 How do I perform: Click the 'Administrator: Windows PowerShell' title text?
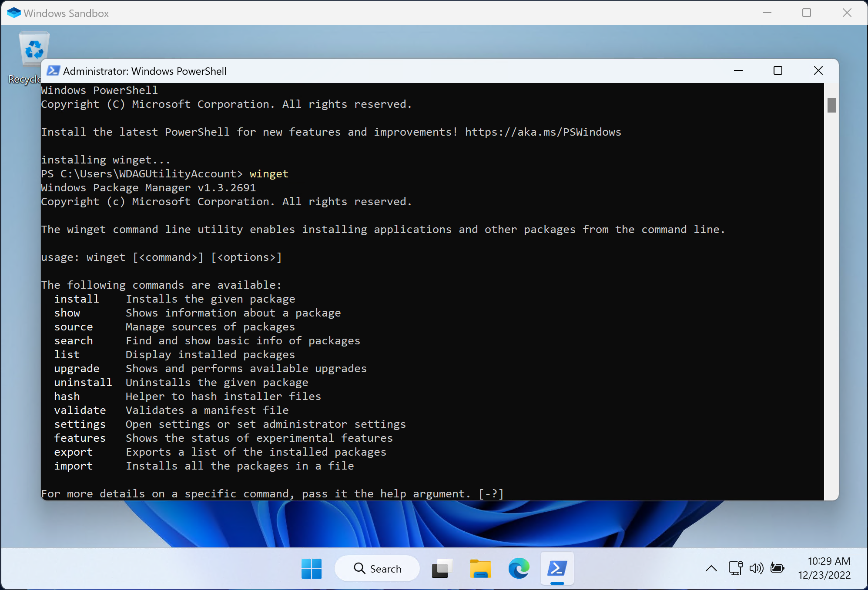[145, 71]
